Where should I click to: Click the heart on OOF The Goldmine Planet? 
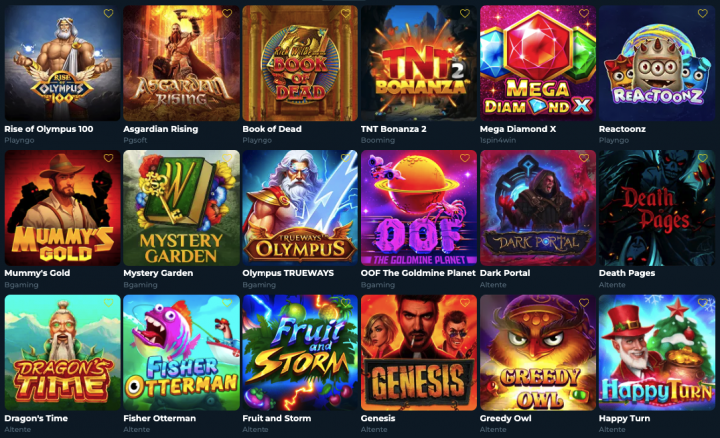[465, 158]
